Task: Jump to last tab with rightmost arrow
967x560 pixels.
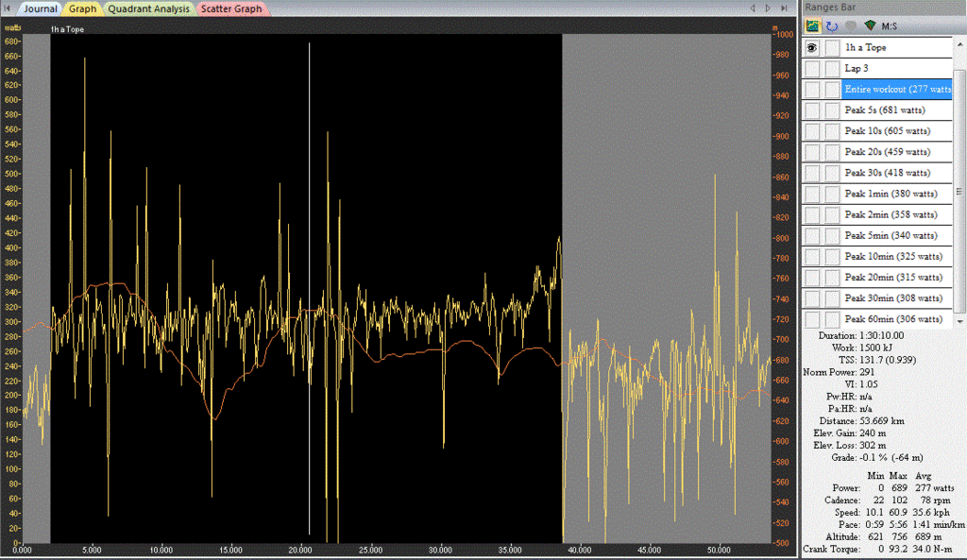Action: (786, 8)
